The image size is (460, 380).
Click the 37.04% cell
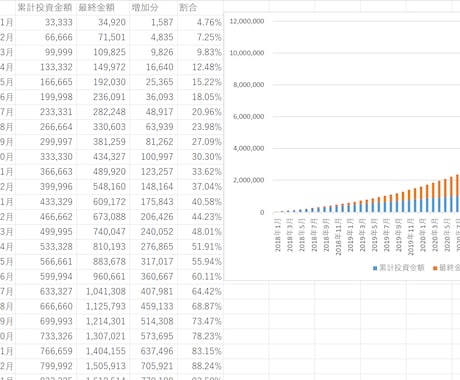[x=200, y=187]
